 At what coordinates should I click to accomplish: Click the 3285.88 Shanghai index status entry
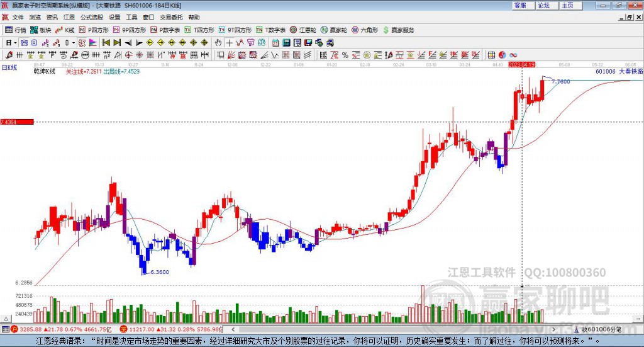pyautogui.click(x=61, y=329)
